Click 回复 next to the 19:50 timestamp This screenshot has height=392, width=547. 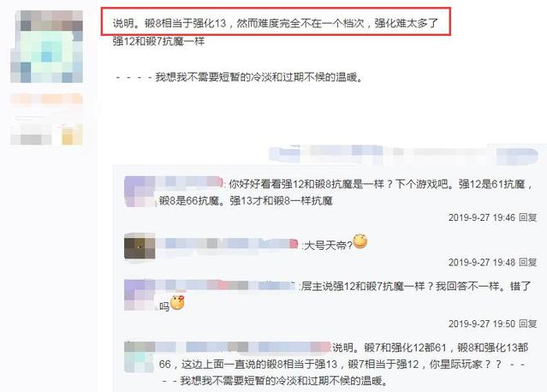coord(528,324)
